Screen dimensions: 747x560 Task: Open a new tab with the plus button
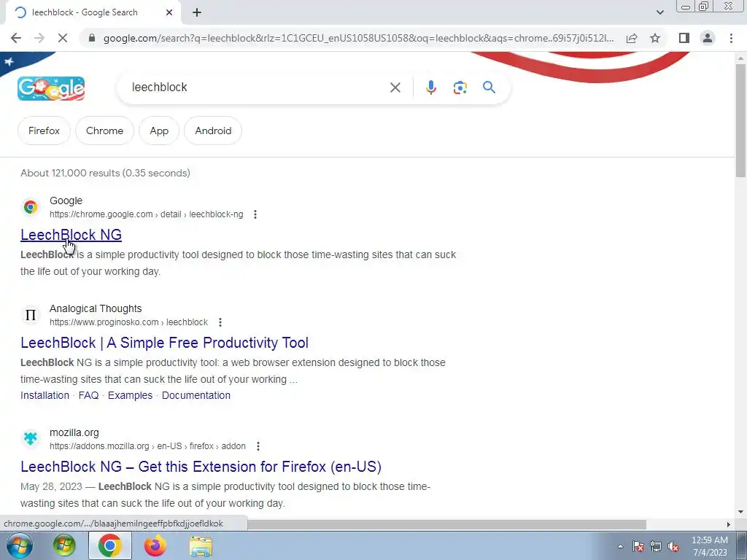[197, 12]
